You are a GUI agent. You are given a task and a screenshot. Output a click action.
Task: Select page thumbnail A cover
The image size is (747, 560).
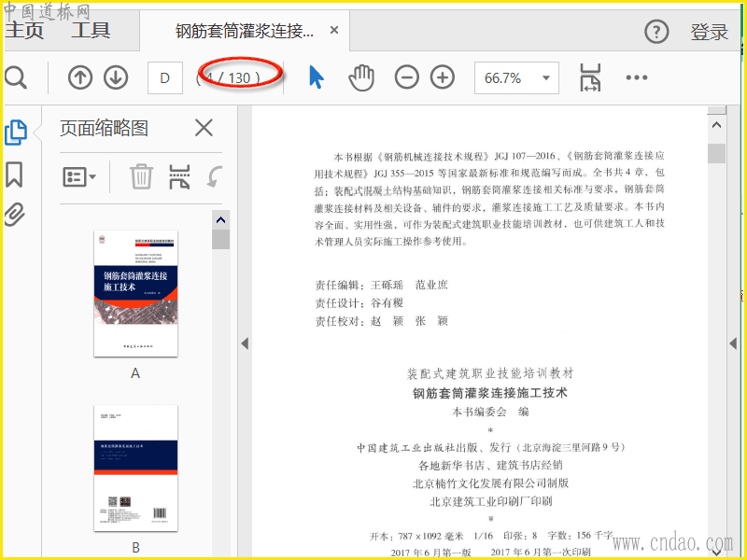[135, 293]
